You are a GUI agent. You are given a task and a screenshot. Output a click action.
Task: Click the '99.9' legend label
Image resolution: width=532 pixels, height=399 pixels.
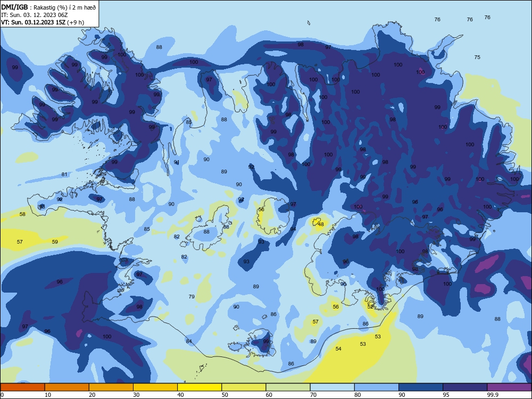point(492,395)
